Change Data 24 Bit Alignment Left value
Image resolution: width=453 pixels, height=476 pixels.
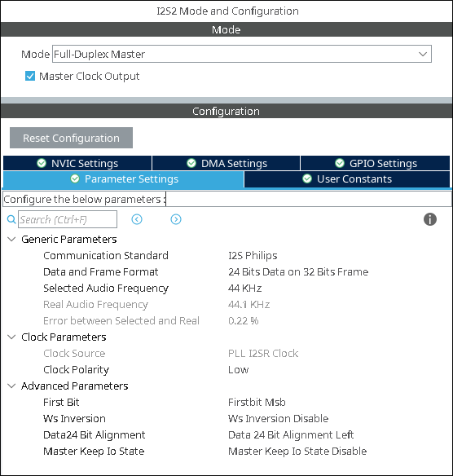[291, 434]
